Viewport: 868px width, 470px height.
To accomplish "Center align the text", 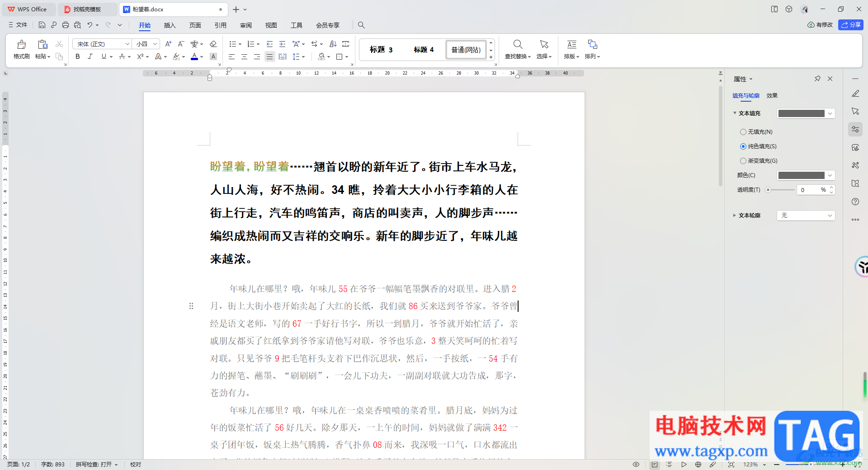I will [x=244, y=56].
